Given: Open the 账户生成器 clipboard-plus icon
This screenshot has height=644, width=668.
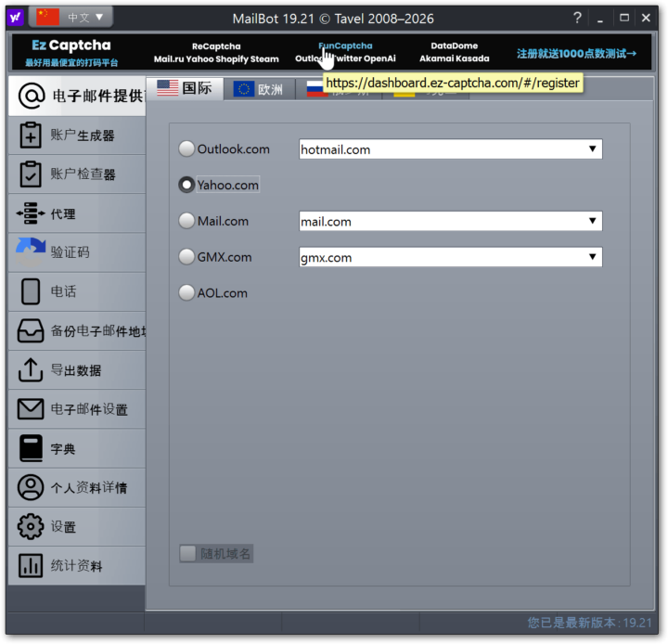Looking at the screenshot, I should (x=31, y=135).
